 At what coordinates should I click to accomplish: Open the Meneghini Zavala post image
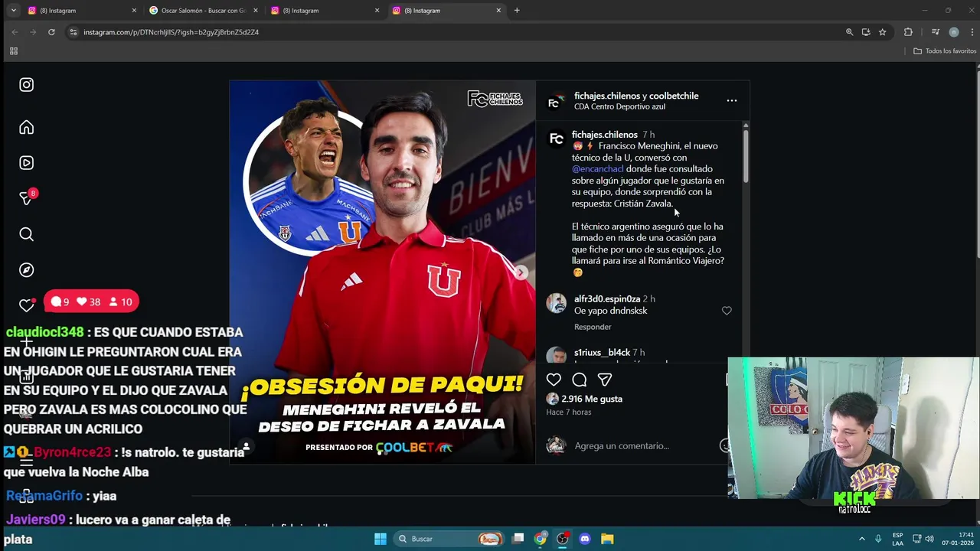[382, 272]
